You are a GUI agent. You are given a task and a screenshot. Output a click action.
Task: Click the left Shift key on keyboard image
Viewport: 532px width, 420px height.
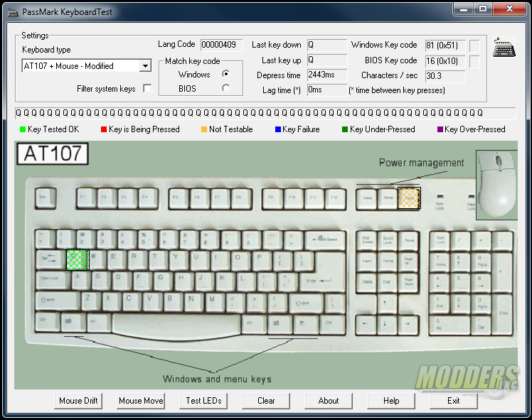[x=58, y=301]
